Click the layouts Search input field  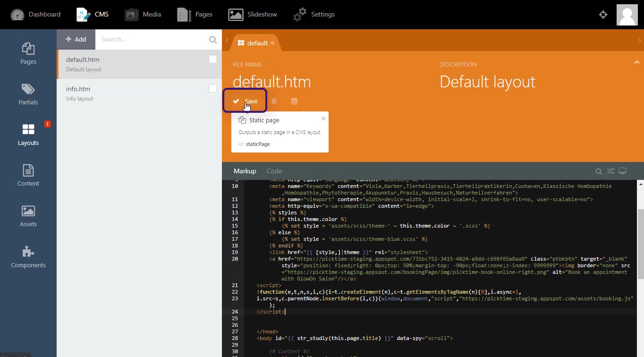coord(153,40)
